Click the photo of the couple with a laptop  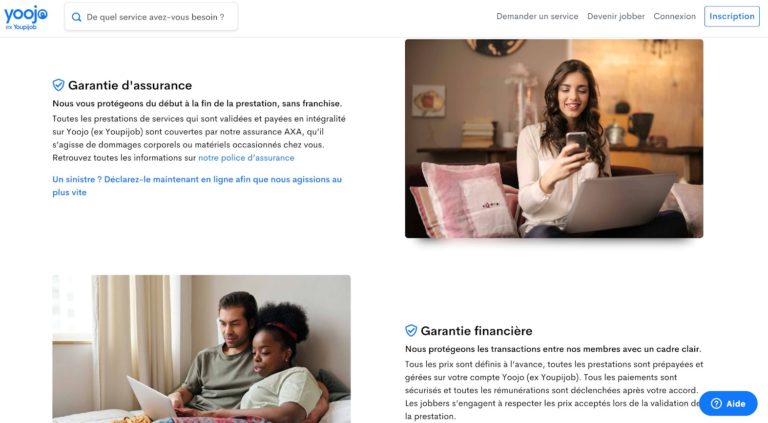point(201,349)
